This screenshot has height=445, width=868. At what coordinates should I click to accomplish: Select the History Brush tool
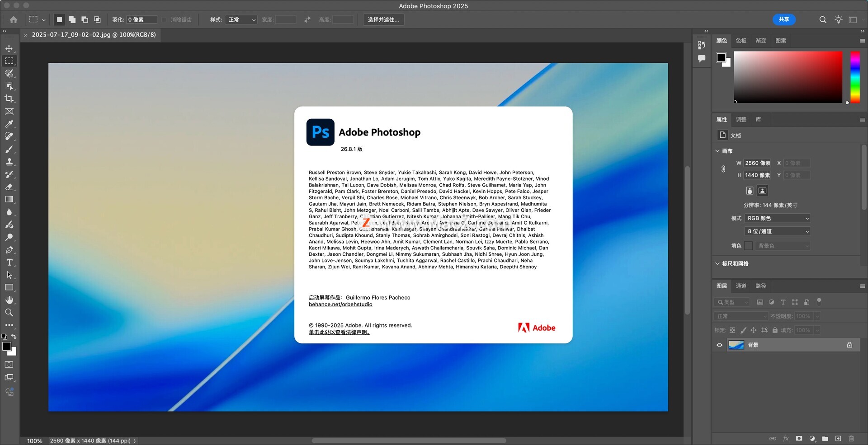click(x=9, y=174)
